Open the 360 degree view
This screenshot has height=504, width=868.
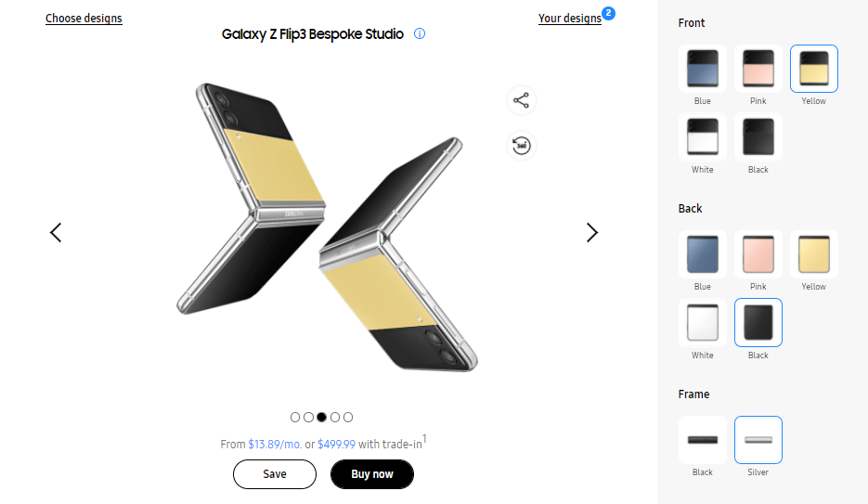coord(522,146)
